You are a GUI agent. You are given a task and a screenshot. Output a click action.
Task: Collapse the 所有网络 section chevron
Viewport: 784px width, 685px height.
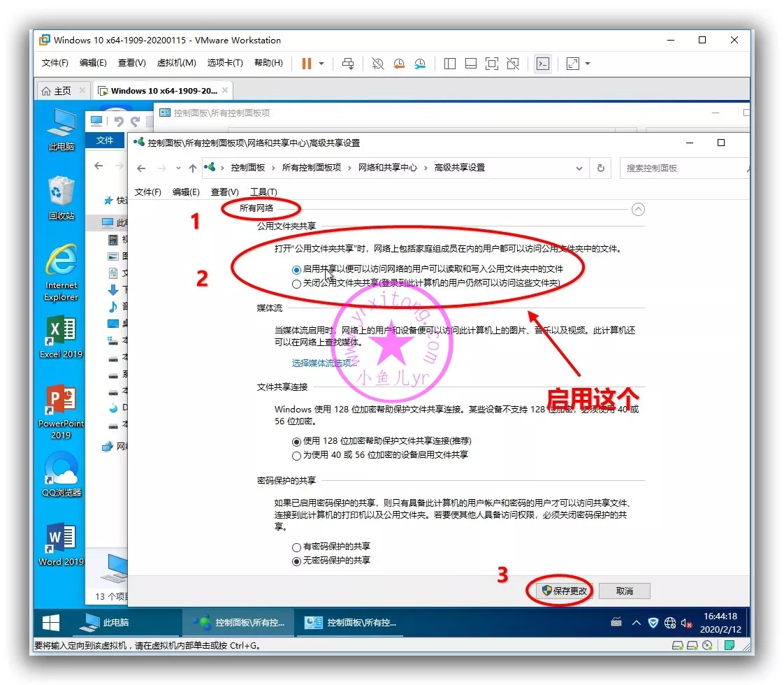click(x=637, y=209)
